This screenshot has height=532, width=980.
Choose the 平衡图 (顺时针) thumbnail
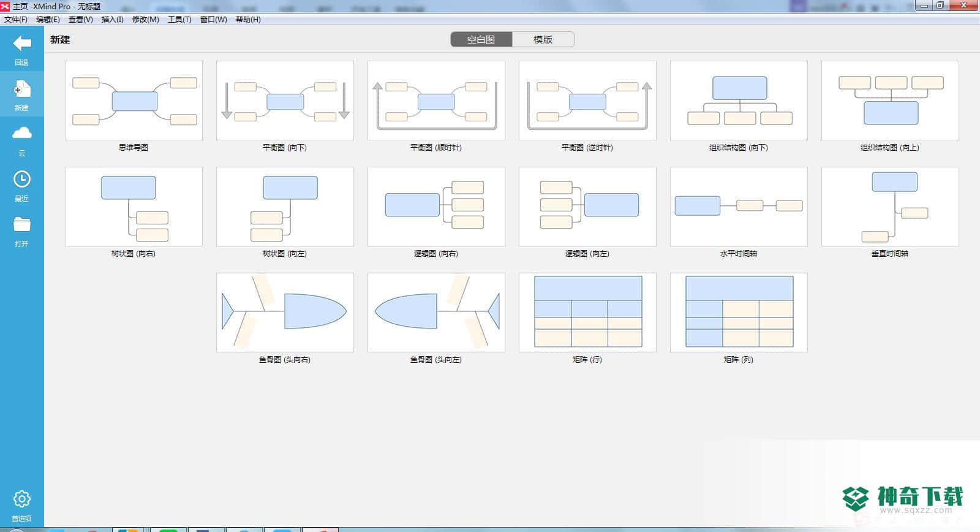[436, 101]
